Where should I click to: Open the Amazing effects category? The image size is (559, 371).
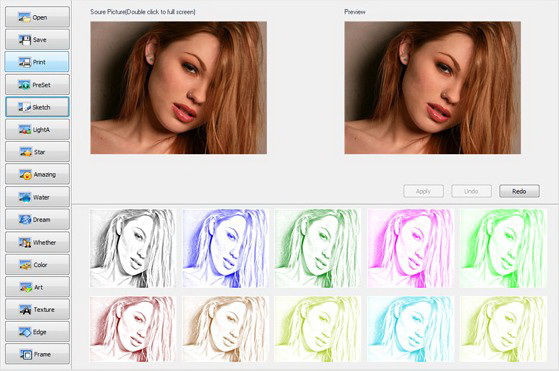[37, 174]
